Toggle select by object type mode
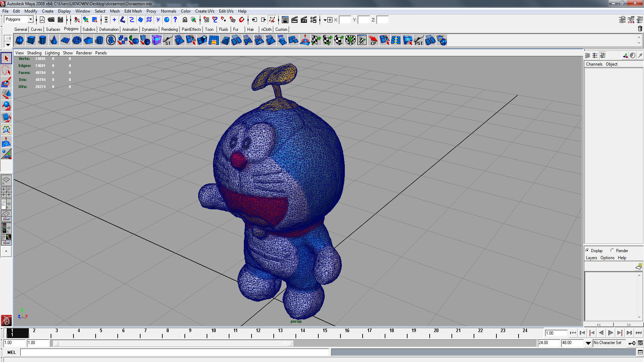The height and width of the screenshot is (362, 644). pos(86,20)
